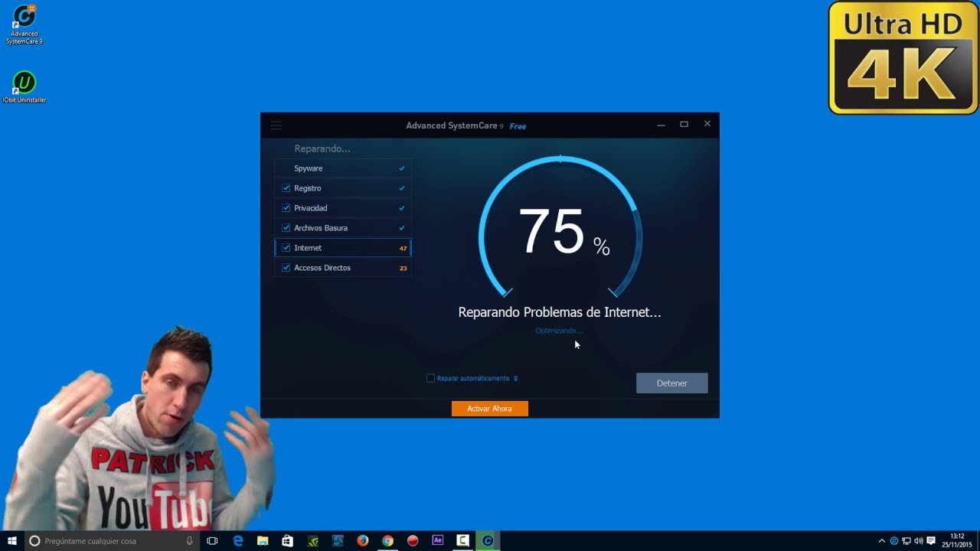Click the Accesos Directos count 23

pyautogui.click(x=403, y=268)
